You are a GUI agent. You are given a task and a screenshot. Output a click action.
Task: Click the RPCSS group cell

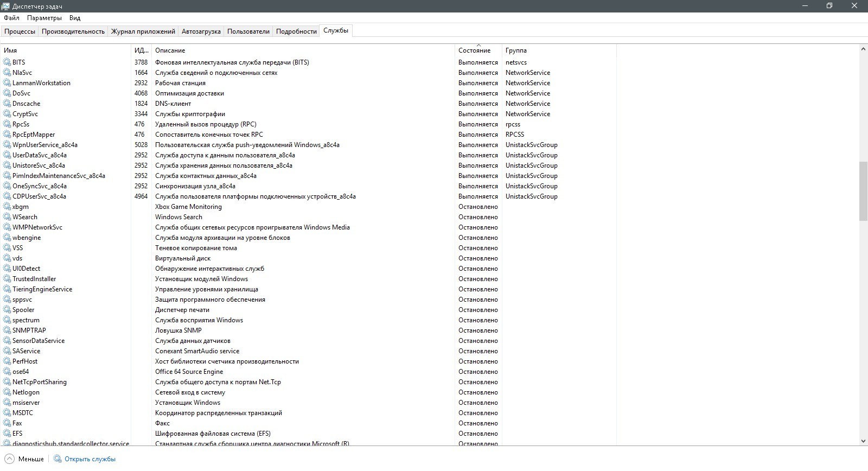[515, 135]
